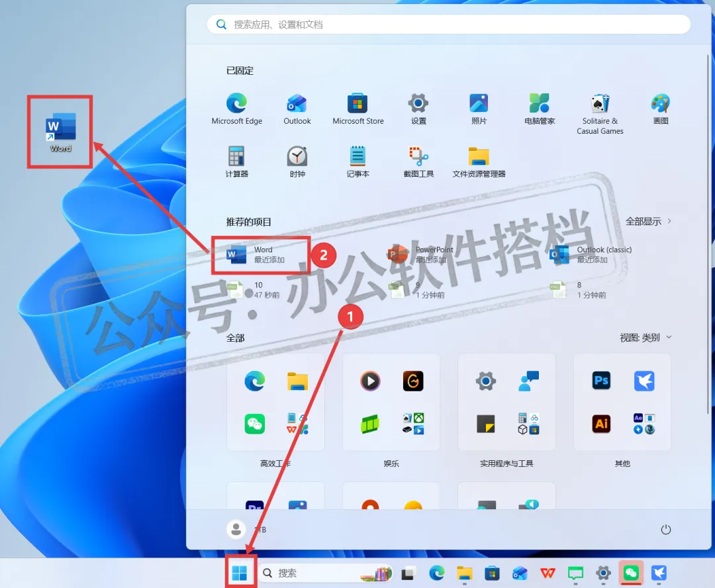This screenshot has width=715, height=588.
Task: Open green monitor app on taskbar
Action: (x=575, y=573)
